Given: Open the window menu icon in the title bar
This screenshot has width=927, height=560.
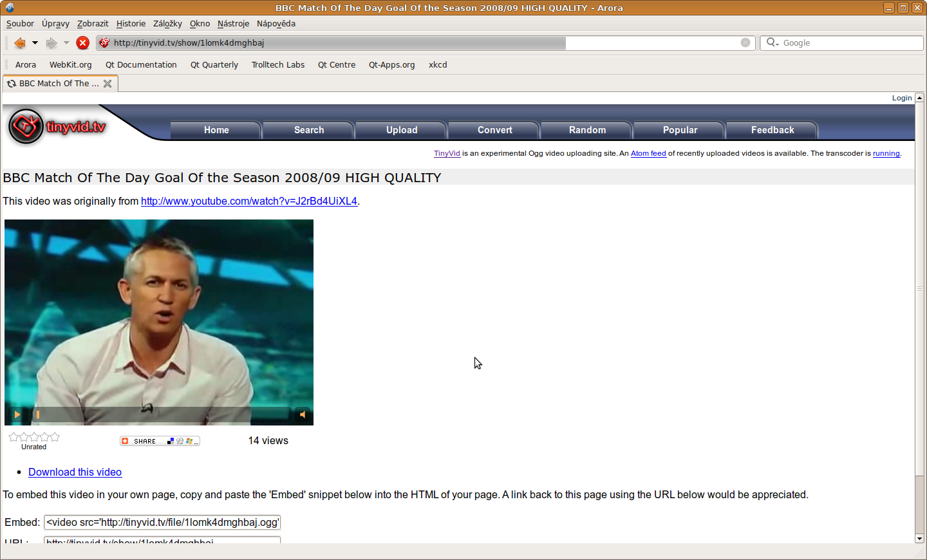Looking at the screenshot, I should 10,8.
